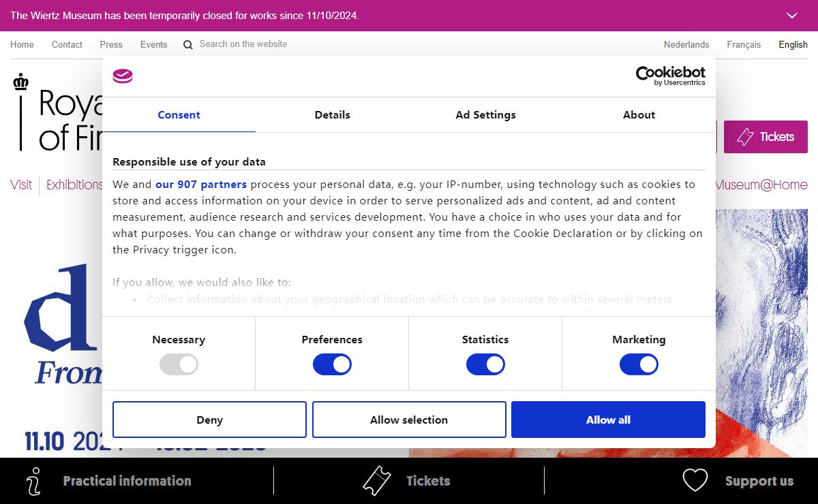Click Allow selection button
This screenshot has height=504, width=818.
(409, 420)
